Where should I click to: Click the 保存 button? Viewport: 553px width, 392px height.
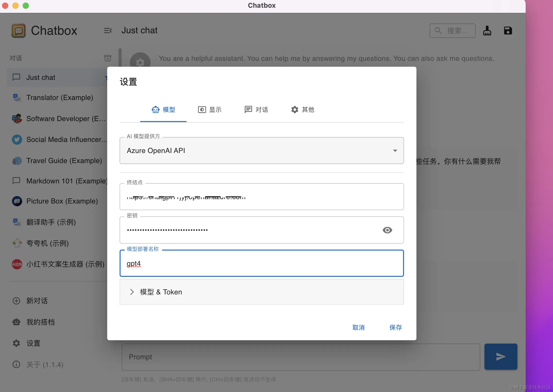point(395,328)
